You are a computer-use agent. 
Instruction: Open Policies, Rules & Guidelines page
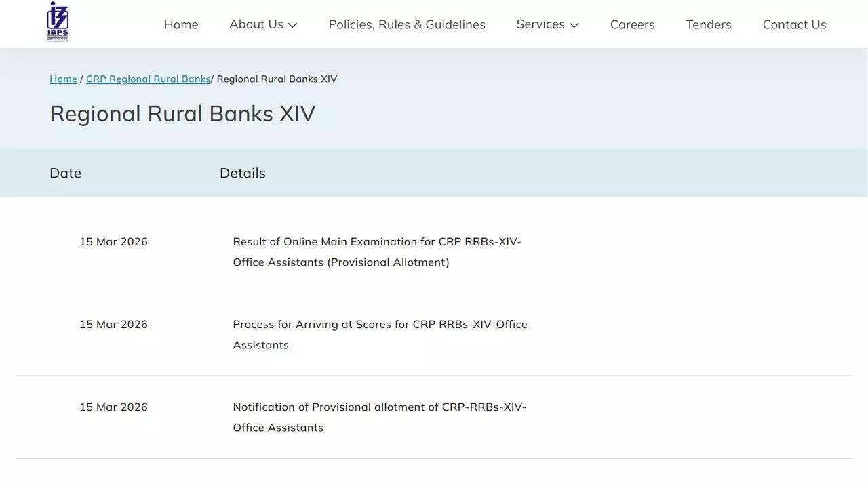point(407,24)
